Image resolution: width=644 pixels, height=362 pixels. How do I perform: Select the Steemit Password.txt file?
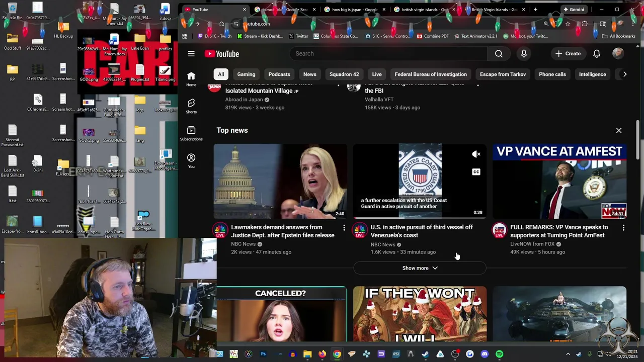[x=13, y=136]
